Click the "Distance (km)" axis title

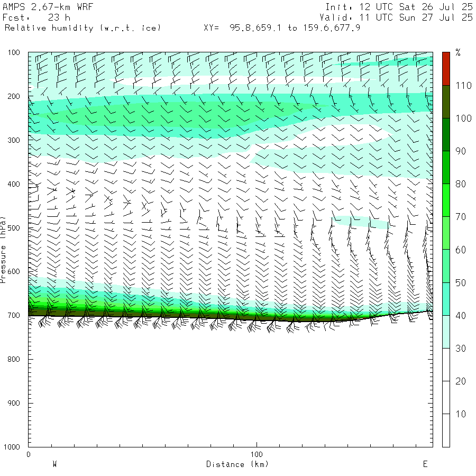237,464
